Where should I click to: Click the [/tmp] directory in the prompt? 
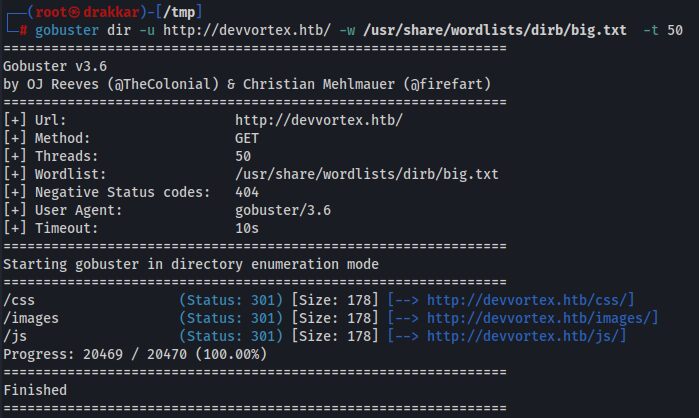pos(179,12)
